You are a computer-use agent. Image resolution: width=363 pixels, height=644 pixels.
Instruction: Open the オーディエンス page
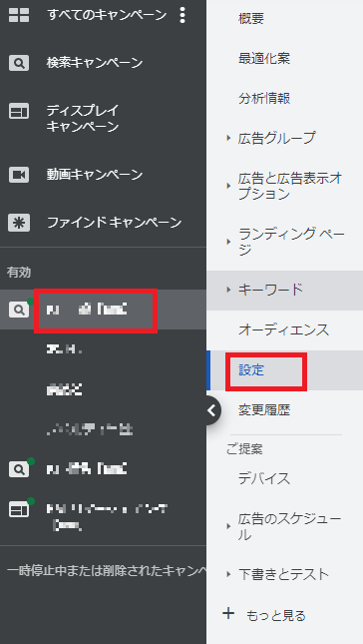284,329
